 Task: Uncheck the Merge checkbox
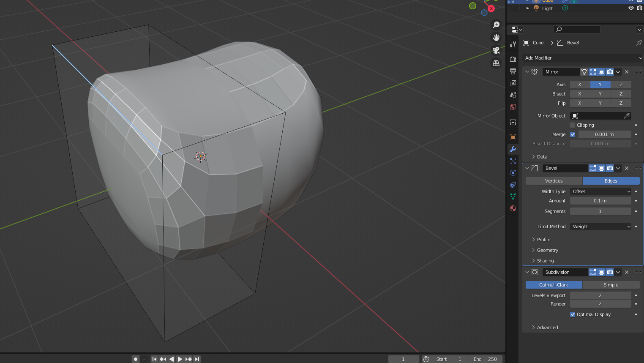(x=573, y=134)
